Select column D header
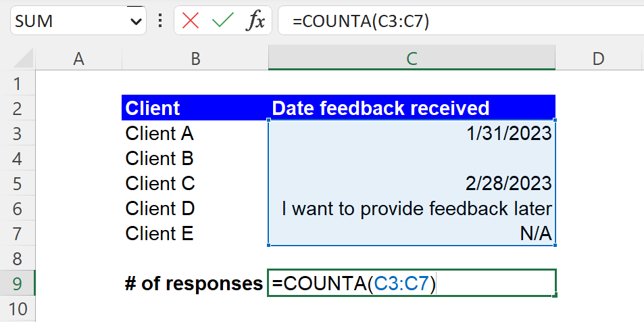Viewport: 644px width, 322px height. pos(599,59)
